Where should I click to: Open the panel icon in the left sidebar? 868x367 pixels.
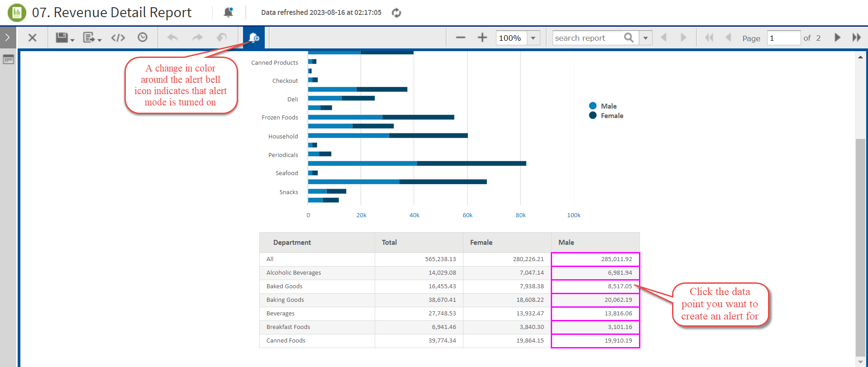click(x=8, y=59)
